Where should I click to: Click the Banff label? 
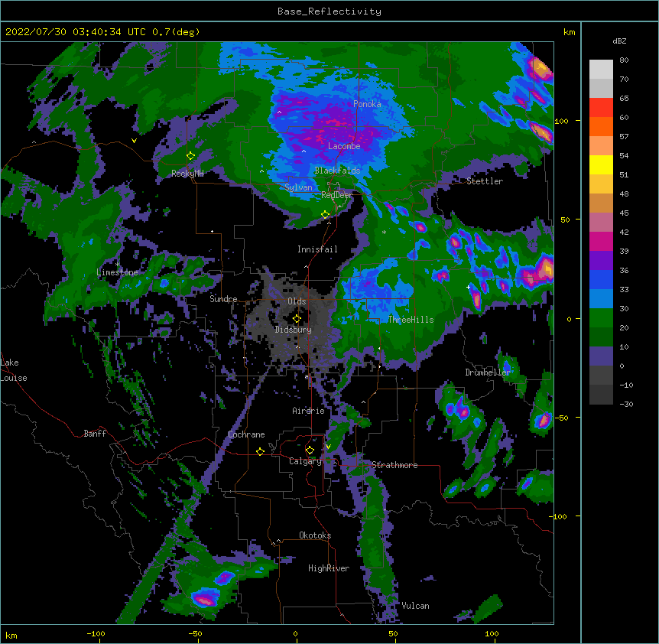click(x=95, y=434)
